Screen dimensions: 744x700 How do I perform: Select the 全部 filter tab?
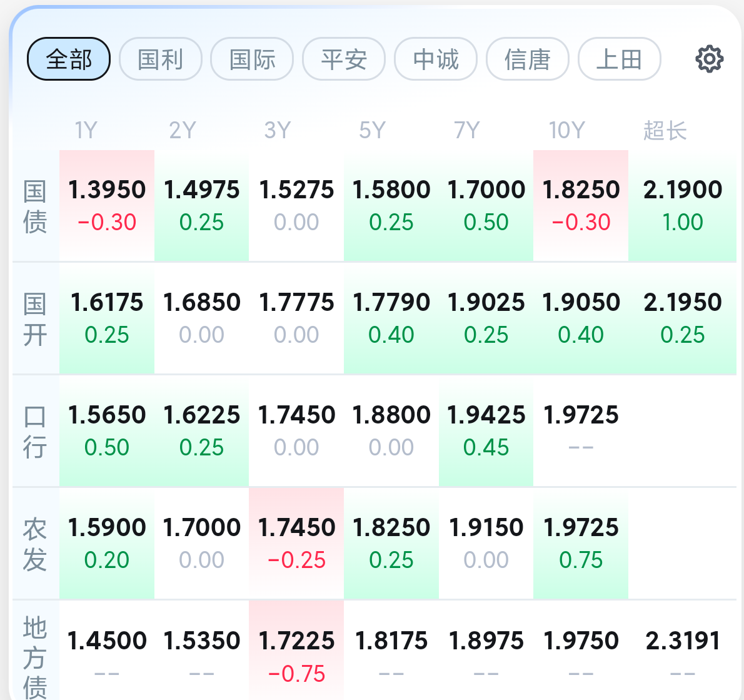[x=69, y=59]
